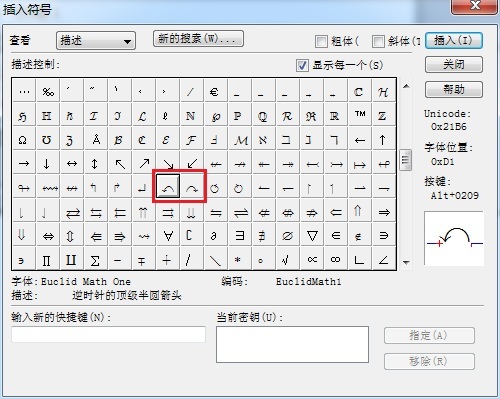Pick the southeast arrow ↘ symbol
Viewport: 500px width, 399px height.
(168, 164)
